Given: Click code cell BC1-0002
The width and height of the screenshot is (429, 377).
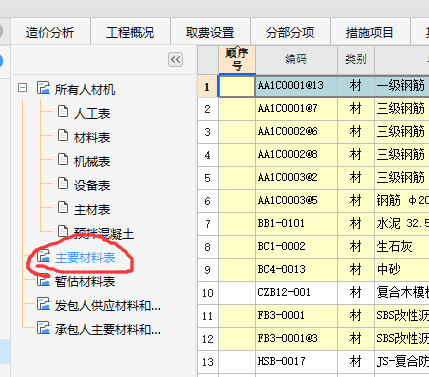Looking at the screenshot, I should [x=296, y=247].
